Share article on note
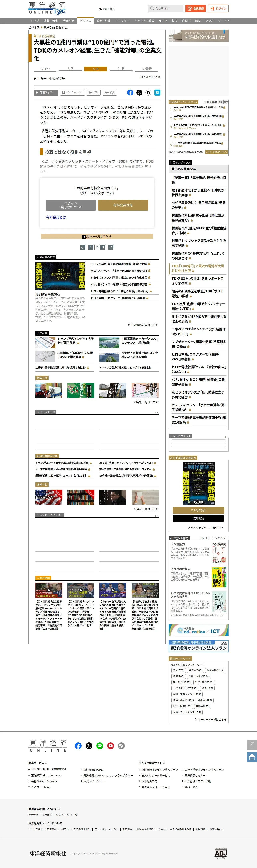Screen dimensions: 257x868 pos(148,93)
